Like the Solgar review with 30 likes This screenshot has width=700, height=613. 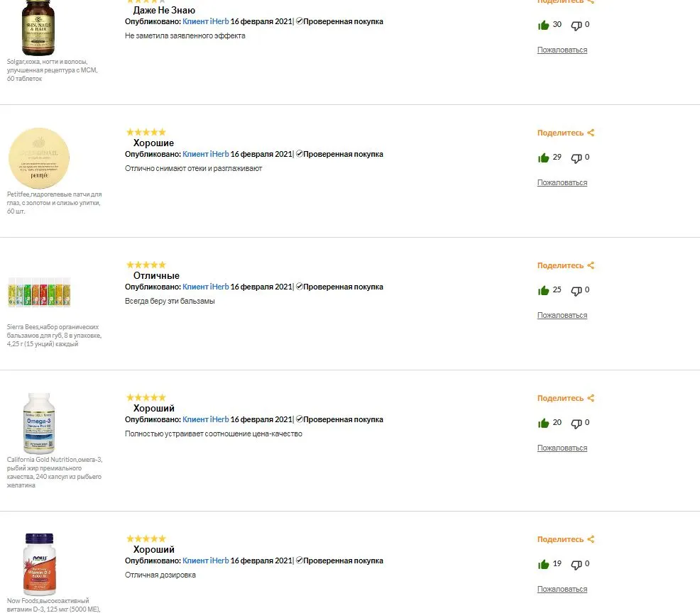(543, 25)
